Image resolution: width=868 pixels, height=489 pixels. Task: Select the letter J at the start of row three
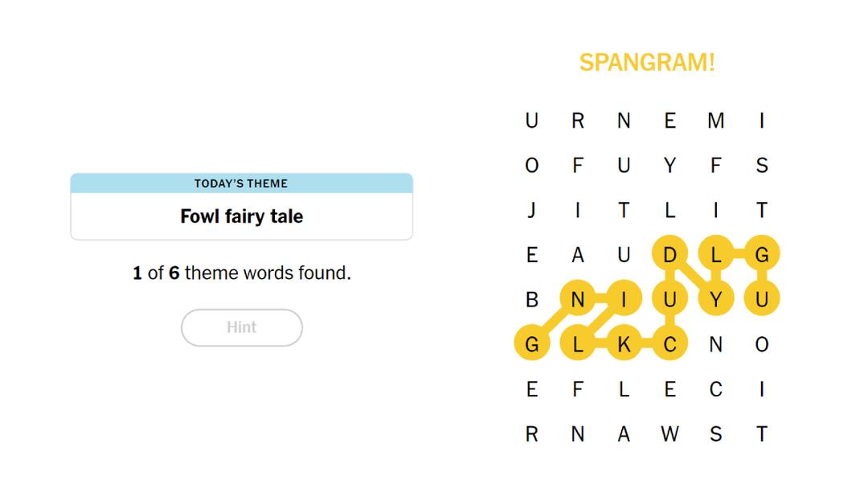coord(531,211)
